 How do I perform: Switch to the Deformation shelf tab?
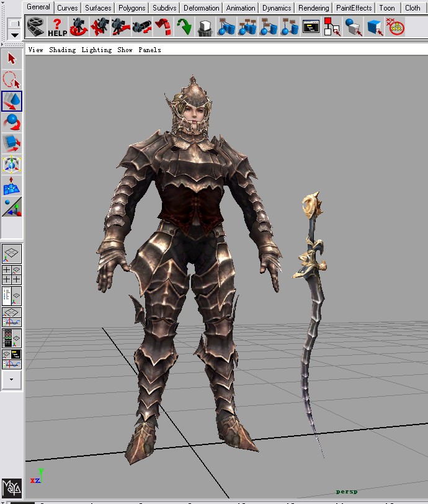(x=201, y=7)
